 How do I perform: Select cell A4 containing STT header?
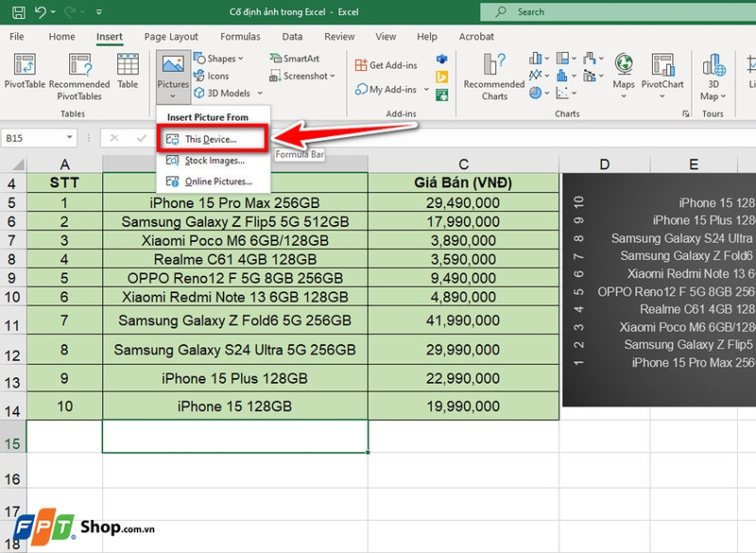coord(64,182)
